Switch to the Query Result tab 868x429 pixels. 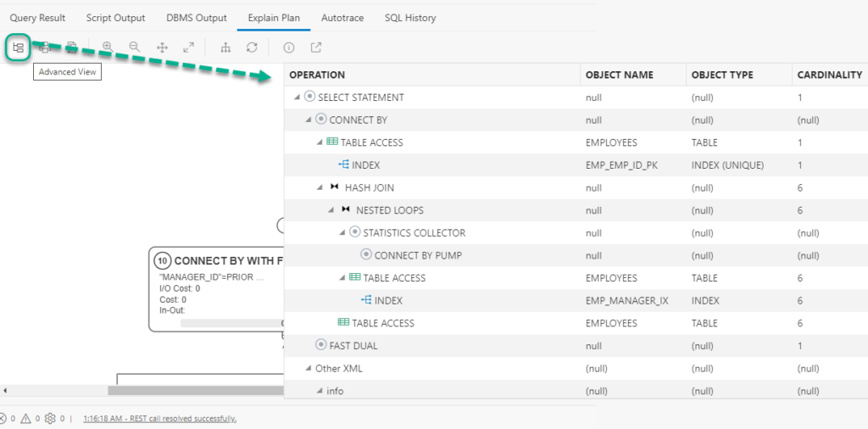37,18
